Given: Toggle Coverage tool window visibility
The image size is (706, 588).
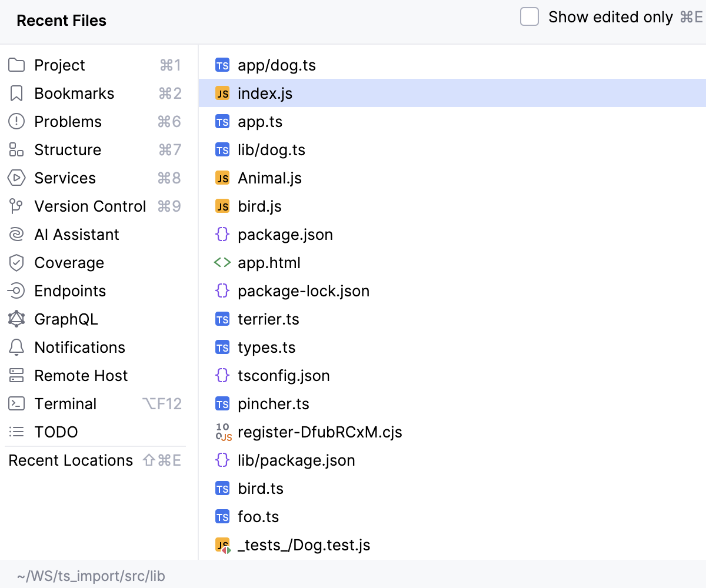Looking at the screenshot, I should [x=69, y=262].
